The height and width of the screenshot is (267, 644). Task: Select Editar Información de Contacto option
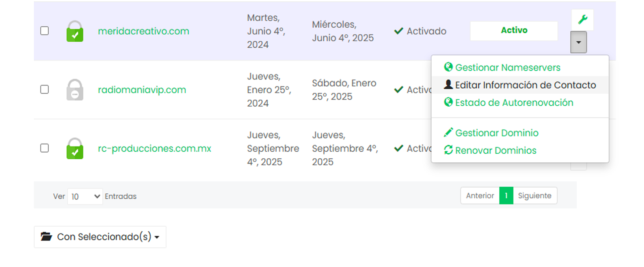point(525,85)
